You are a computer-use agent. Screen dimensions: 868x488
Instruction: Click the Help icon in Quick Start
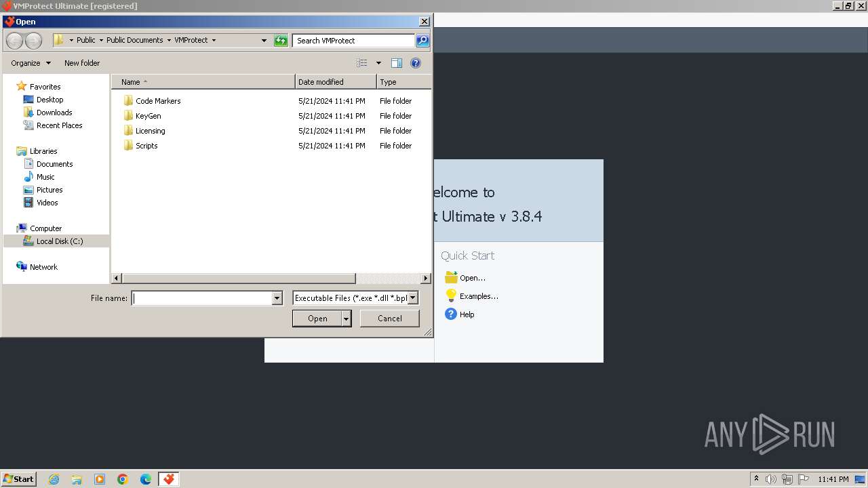(451, 314)
